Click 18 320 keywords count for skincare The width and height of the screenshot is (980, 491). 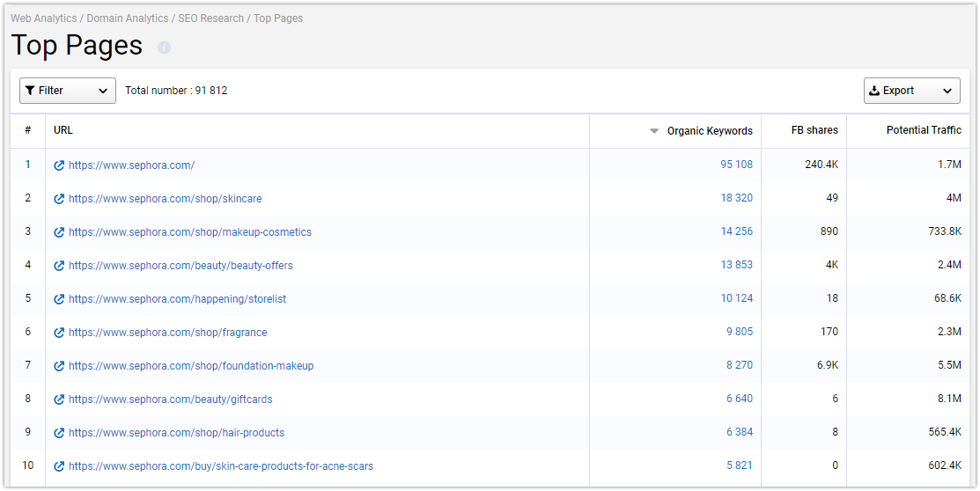pyautogui.click(x=736, y=198)
